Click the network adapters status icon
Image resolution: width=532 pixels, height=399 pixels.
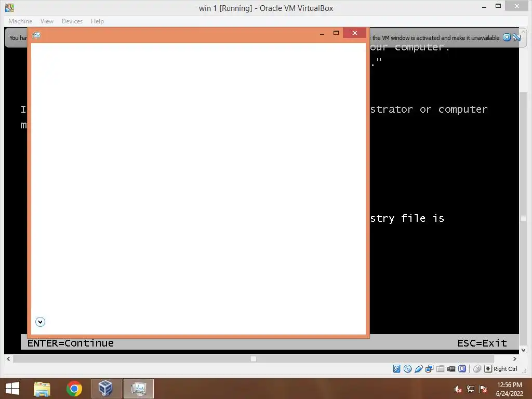coord(430,369)
